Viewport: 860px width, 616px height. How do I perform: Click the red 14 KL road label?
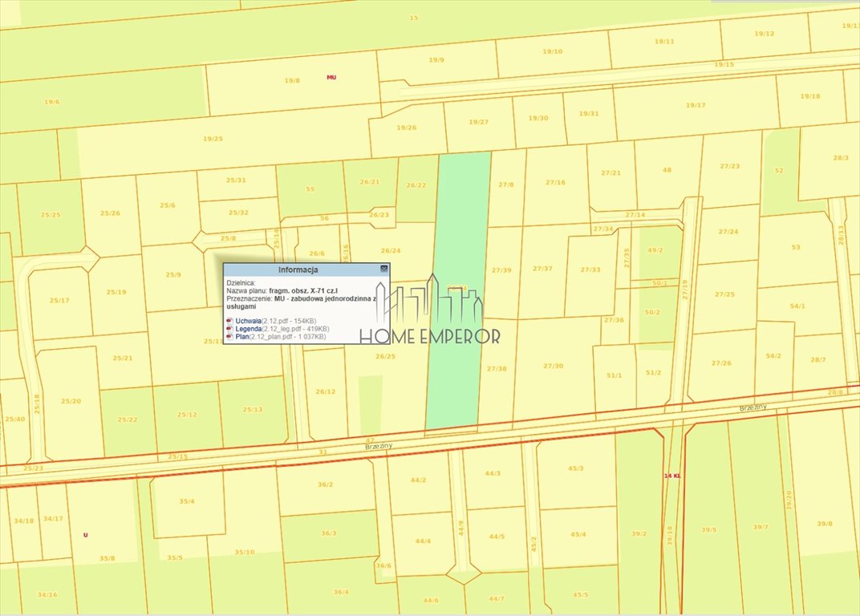[x=672, y=476]
